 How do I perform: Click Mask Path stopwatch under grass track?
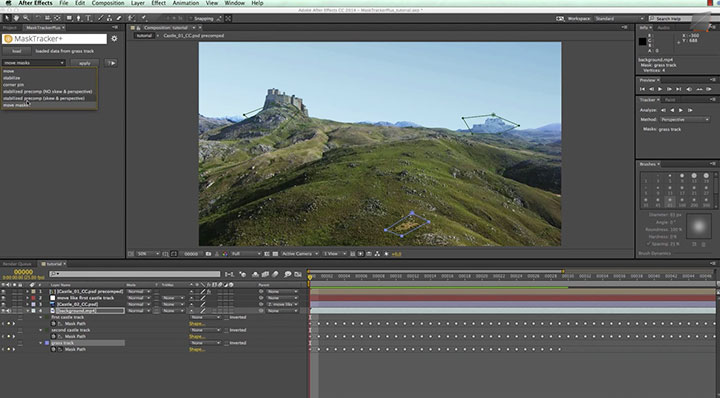coord(53,349)
